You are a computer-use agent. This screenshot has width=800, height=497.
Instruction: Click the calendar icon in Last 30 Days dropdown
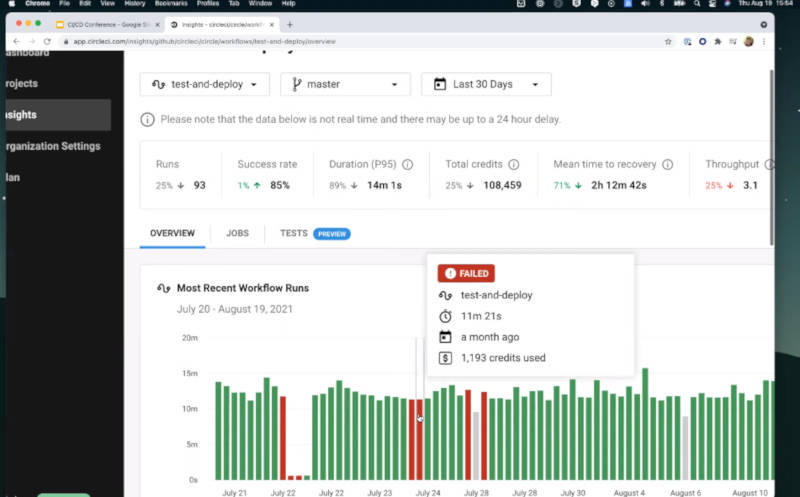point(440,84)
